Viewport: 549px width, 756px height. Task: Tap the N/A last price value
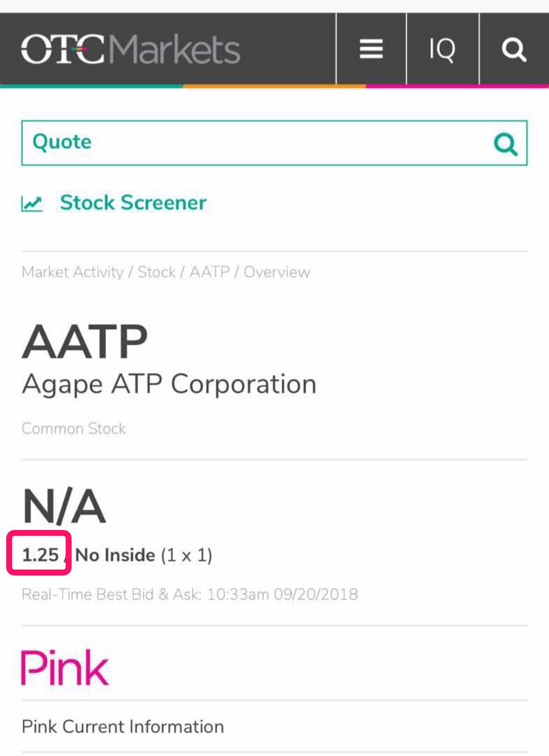[64, 506]
